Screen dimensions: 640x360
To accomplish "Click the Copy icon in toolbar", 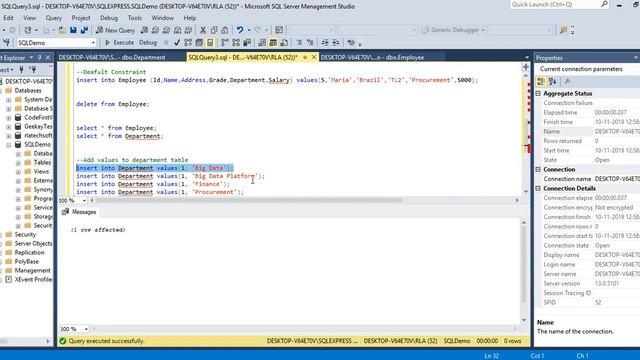I will pos(214,30).
